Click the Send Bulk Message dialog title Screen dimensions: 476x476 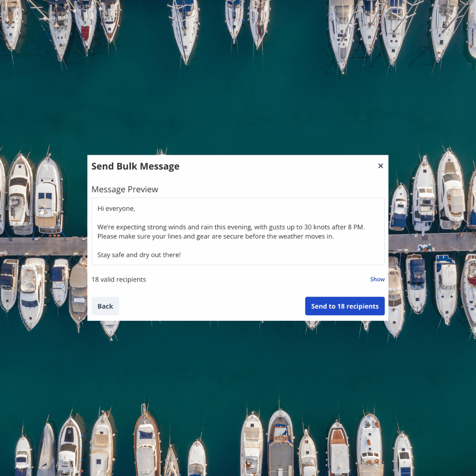pos(135,166)
